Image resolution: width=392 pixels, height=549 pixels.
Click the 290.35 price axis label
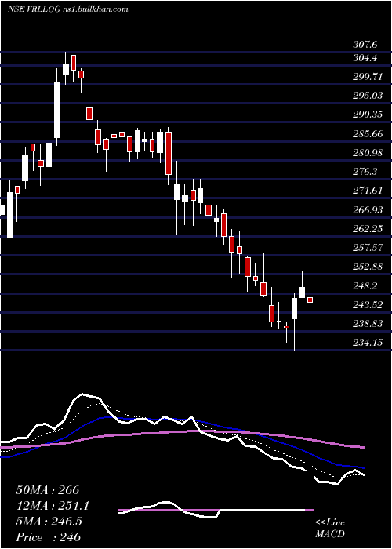[x=368, y=115]
